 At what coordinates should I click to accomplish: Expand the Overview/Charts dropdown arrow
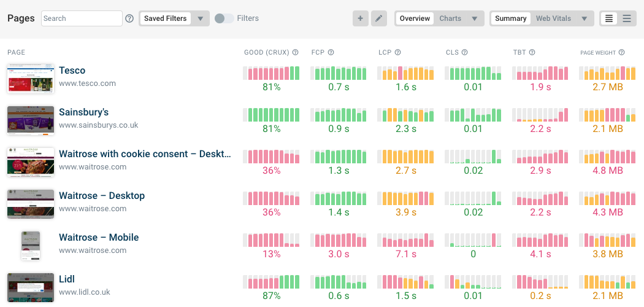pyautogui.click(x=474, y=18)
